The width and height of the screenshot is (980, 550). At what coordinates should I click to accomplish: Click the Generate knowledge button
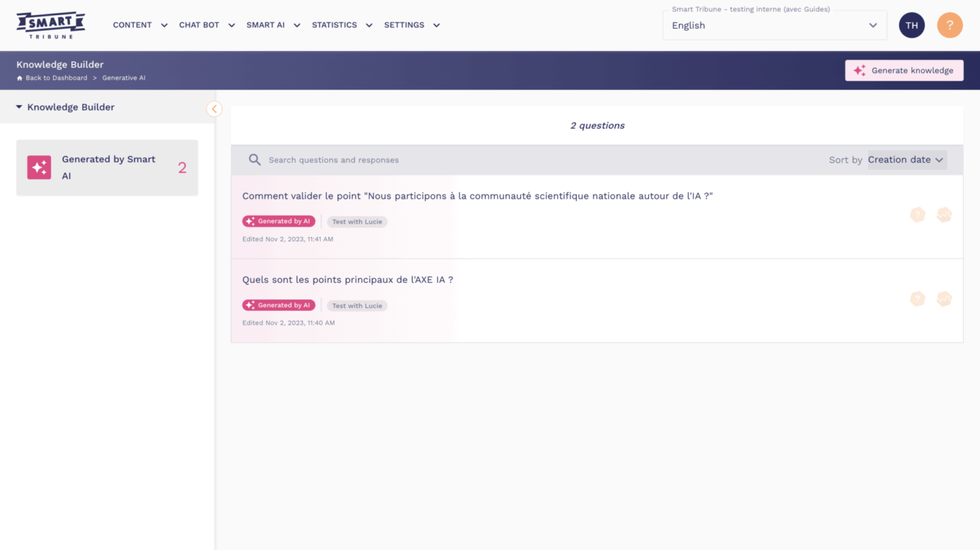click(x=904, y=70)
